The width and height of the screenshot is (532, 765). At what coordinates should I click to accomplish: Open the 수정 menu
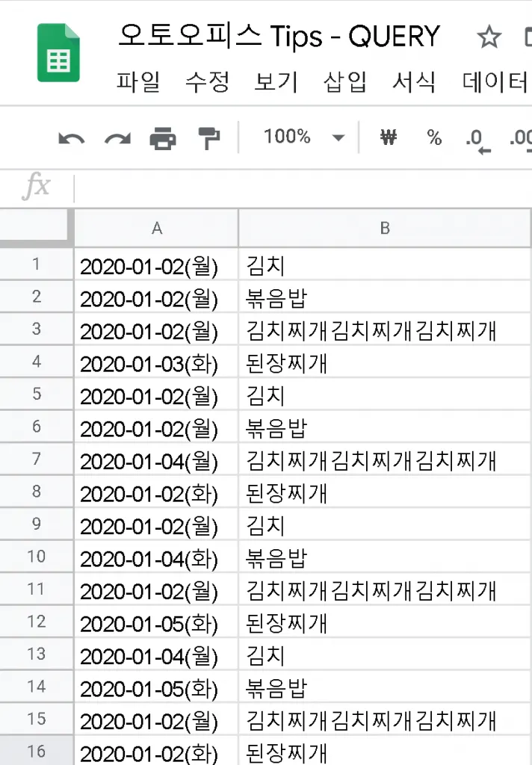click(207, 81)
